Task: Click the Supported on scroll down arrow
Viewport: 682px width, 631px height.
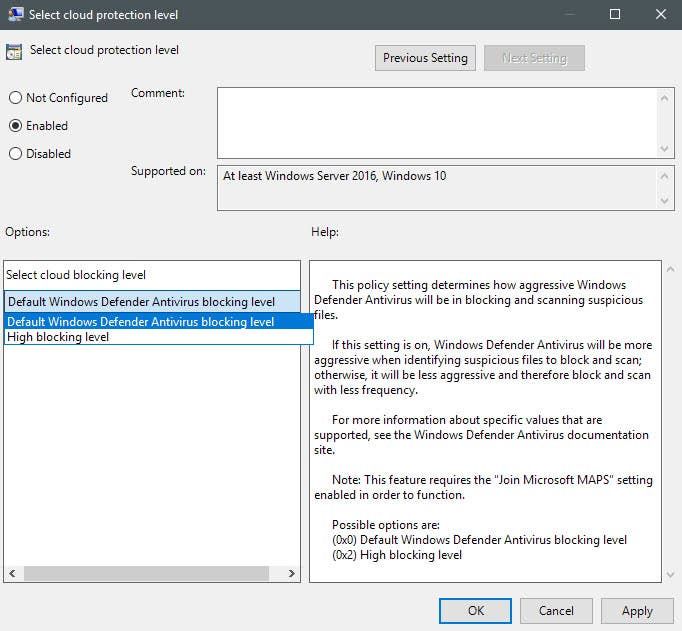Action: pos(664,200)
